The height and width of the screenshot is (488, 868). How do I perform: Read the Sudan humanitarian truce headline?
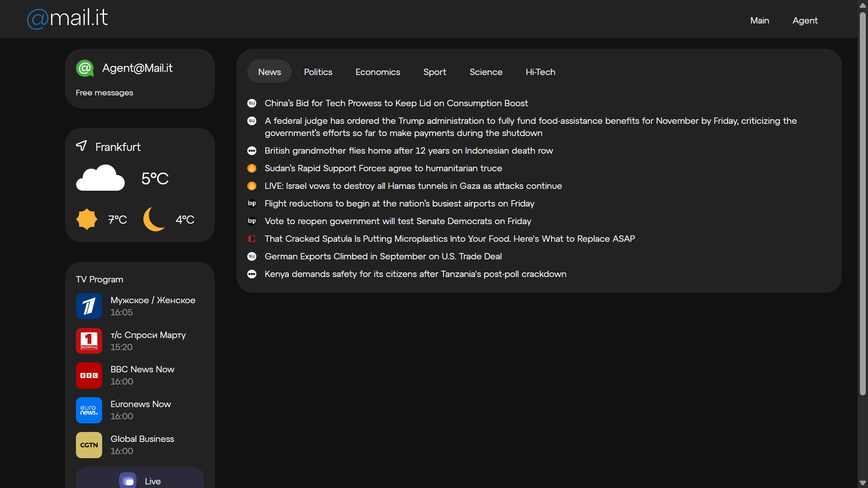tap(383, 168)
